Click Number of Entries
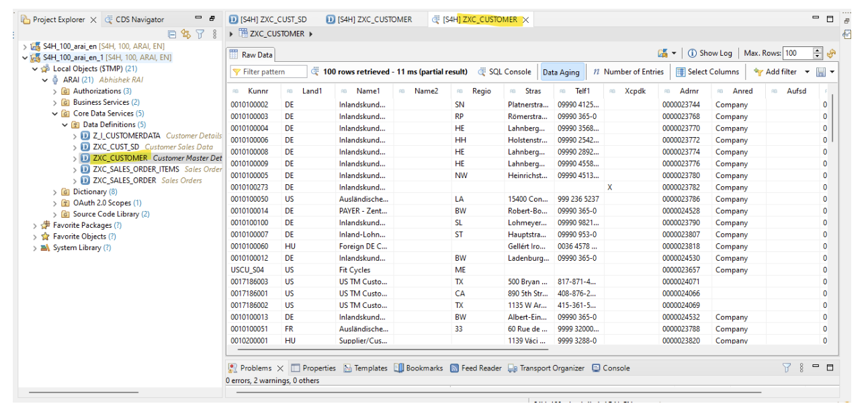 coord(628,72)
